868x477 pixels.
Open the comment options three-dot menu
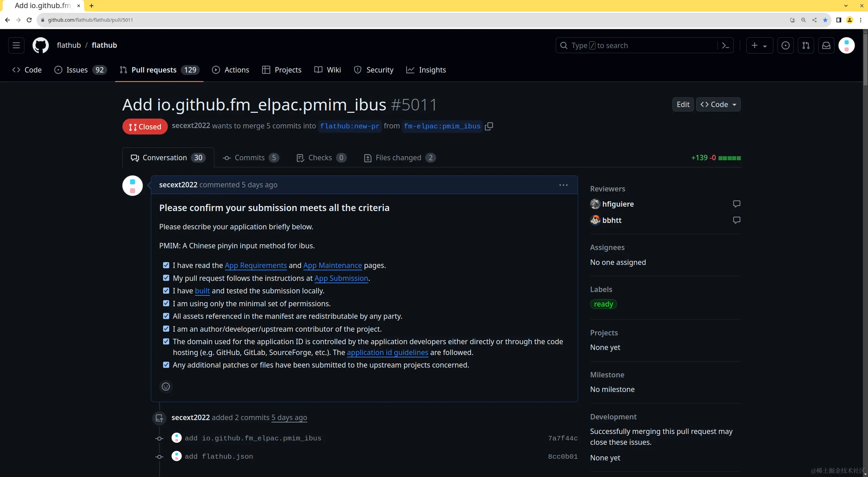[564, 185]
